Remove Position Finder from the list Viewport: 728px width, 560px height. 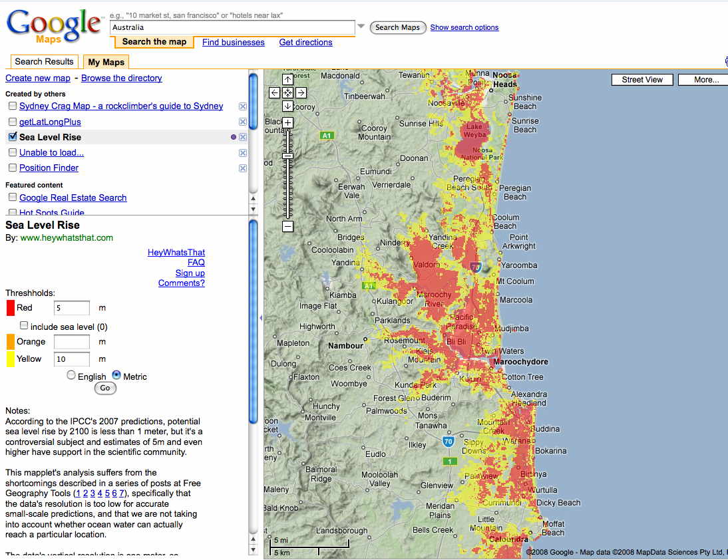coord(242,168)
